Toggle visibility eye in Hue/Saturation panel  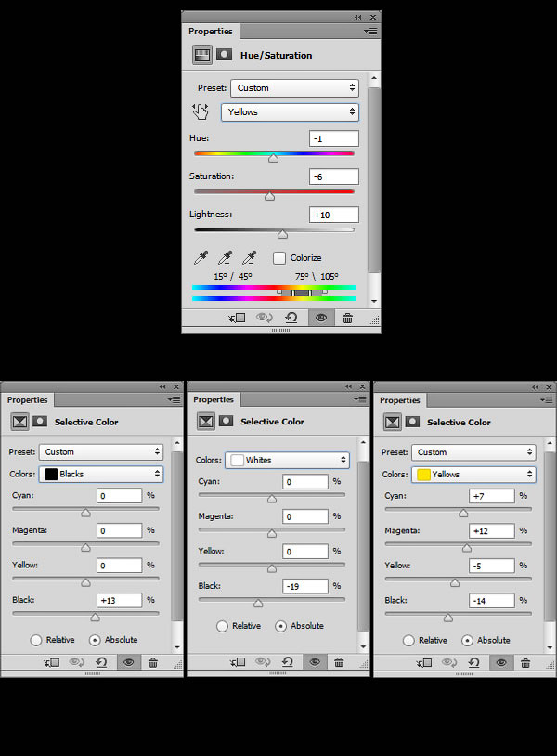[321, 318]
